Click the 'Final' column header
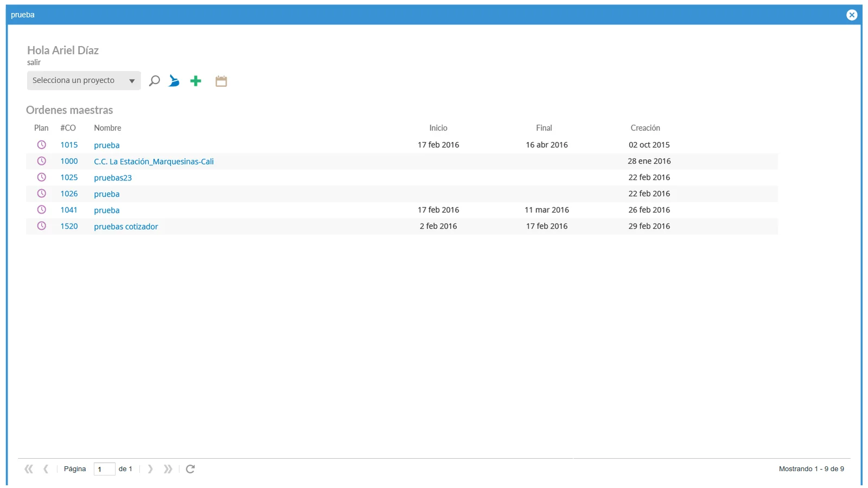The image size is (868, 488). 544,128
